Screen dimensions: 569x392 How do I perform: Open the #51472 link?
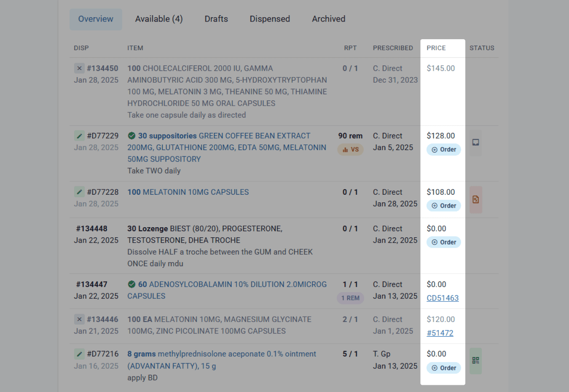click(x=440, y=333)
